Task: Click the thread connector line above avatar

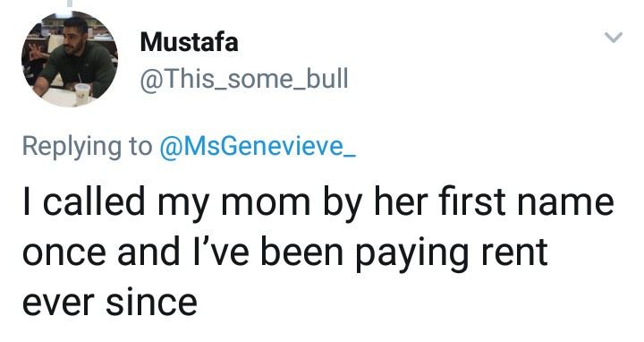Action: (x=70, y=4)
